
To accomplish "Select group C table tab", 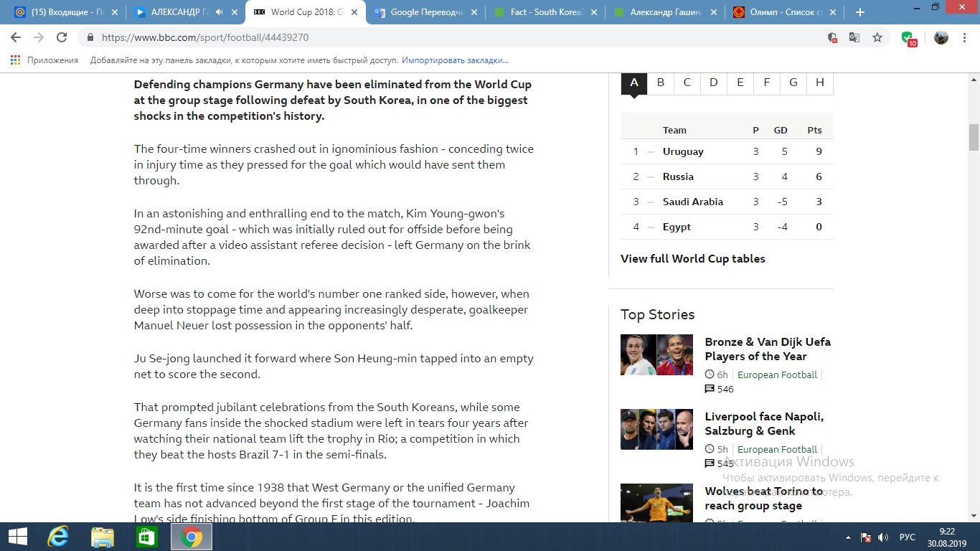I will [687, 83].
